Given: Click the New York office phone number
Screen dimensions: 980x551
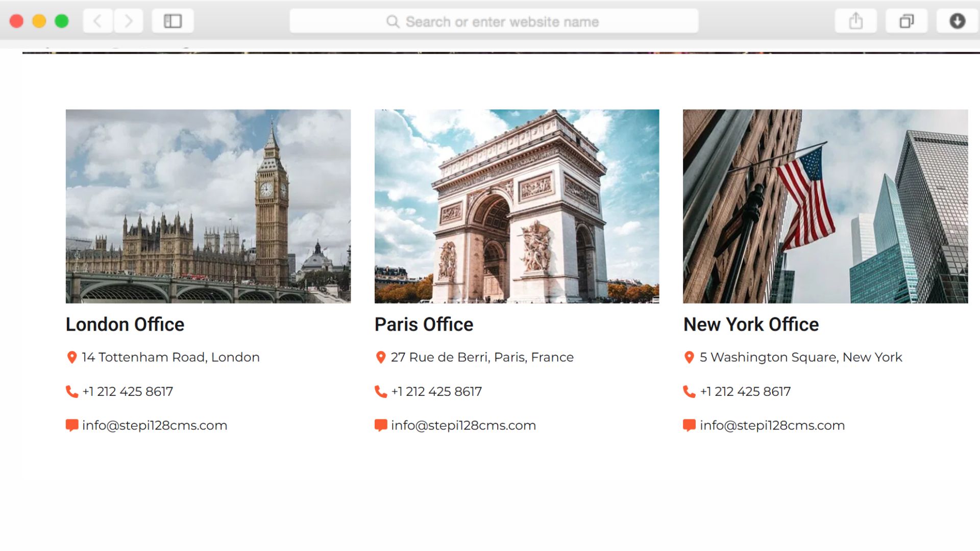Looking at the screenshot, I should [745, 392].
